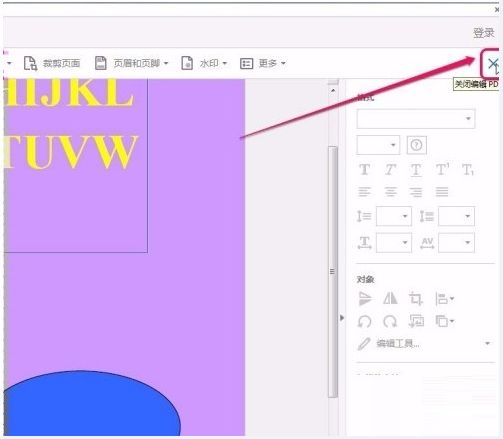Click the vertical scrollbar thumb

pos(333,272)
